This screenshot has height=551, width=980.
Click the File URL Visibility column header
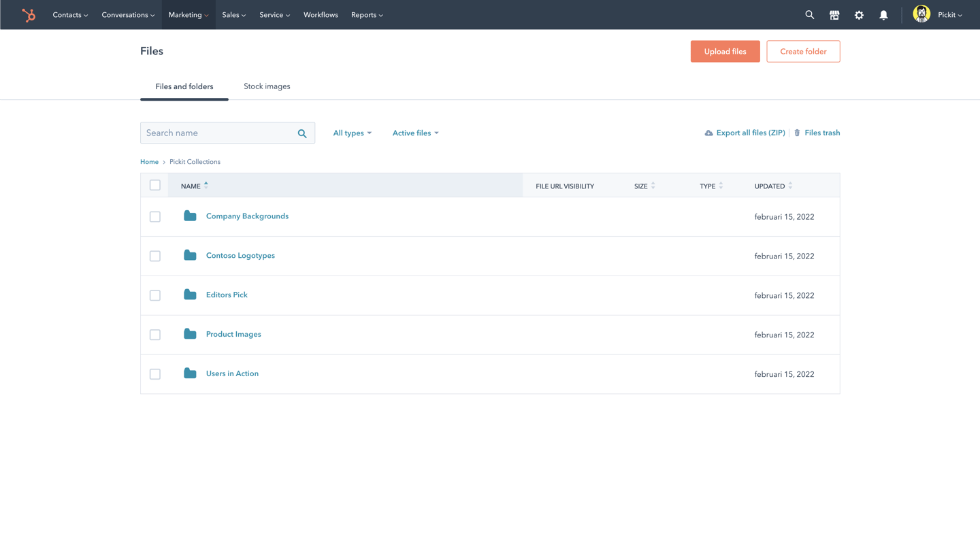pos(565,186)
